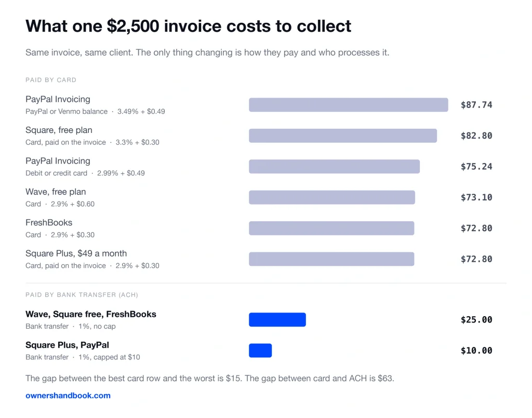This screenshot has width=532, height=418.
Task: Click the PayPal Invoicing $87.74 bar
Action: click(x=349, y=105)
